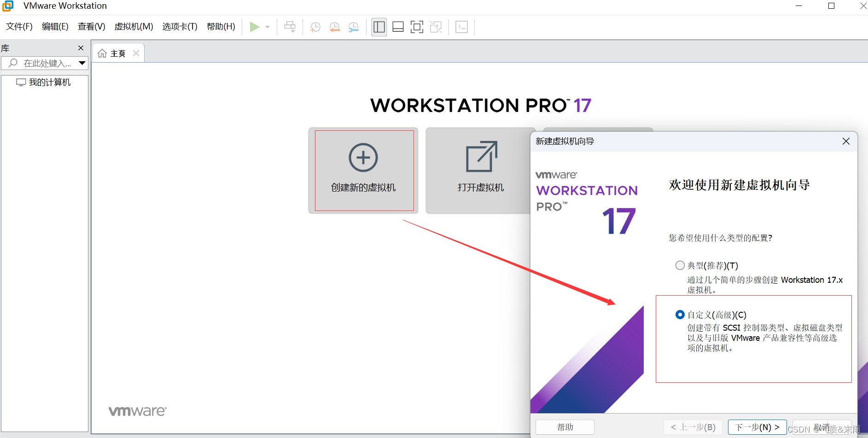Open the Snapshot Manager wrench icon
868x438 pixels.
[354, 27]
